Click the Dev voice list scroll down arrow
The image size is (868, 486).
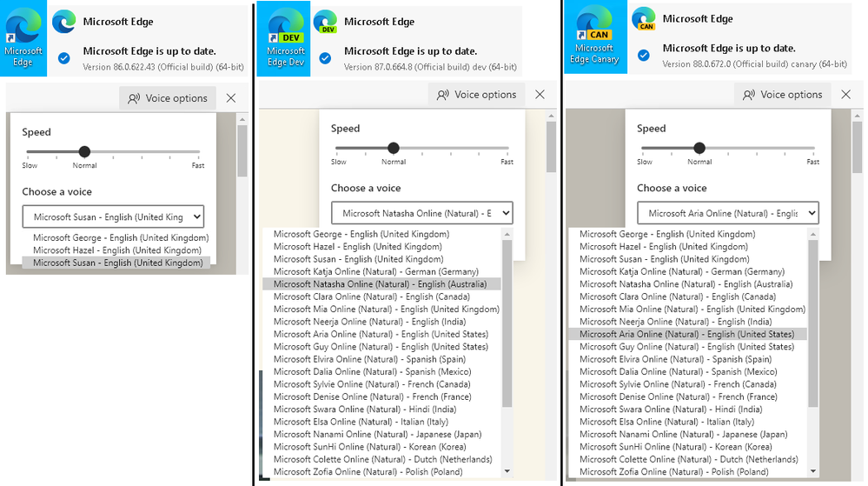[507, 471]
